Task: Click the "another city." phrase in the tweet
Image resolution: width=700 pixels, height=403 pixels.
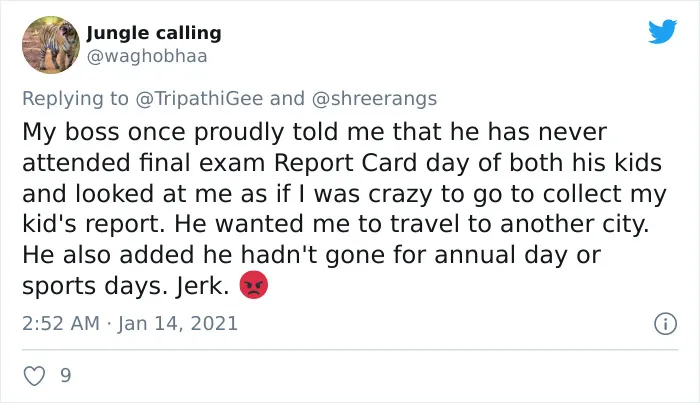Action: [574, 224]
